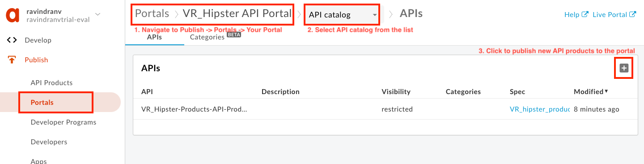Click the Publish upload icon
Image resolution: width=644 pixels, height=164 pixels.
tap(12, 60)
